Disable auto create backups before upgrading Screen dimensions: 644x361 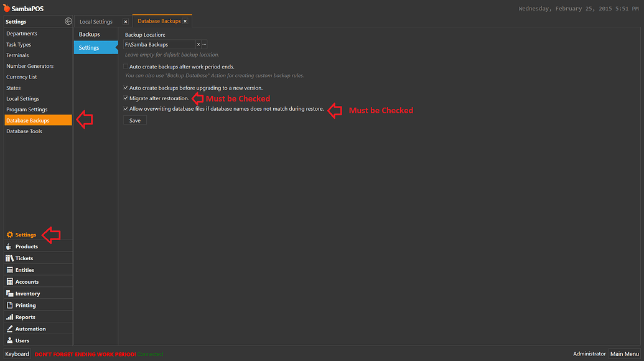126,88
